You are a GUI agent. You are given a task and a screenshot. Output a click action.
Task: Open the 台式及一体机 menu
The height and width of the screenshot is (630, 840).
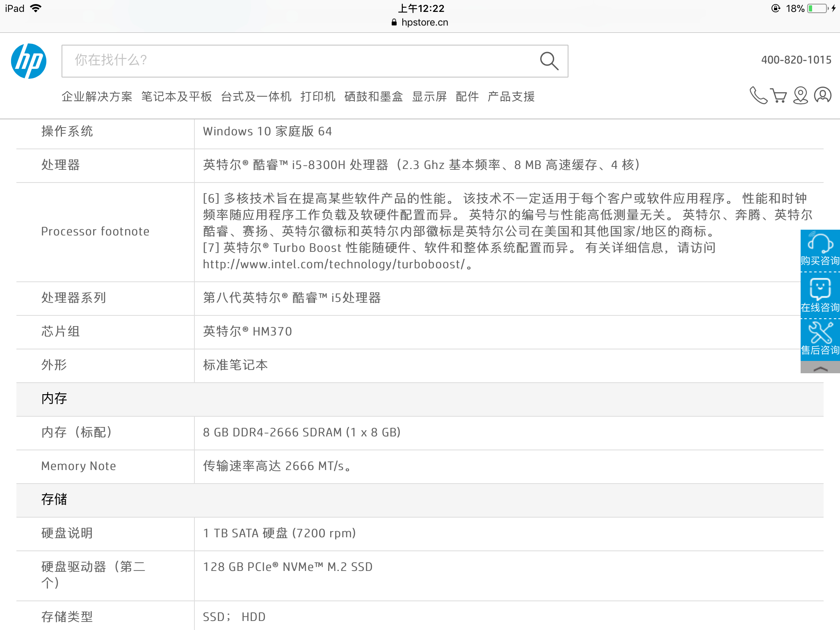(256, 97)
